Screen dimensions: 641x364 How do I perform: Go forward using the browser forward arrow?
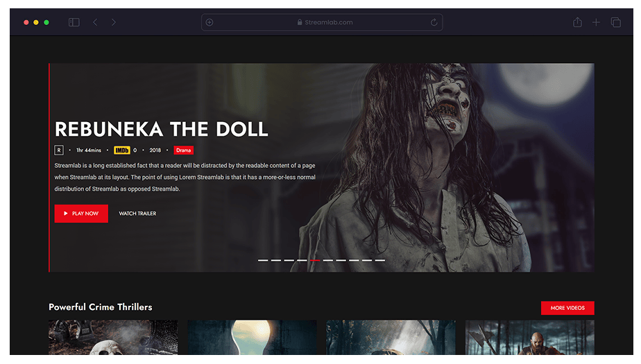(114, 22)
